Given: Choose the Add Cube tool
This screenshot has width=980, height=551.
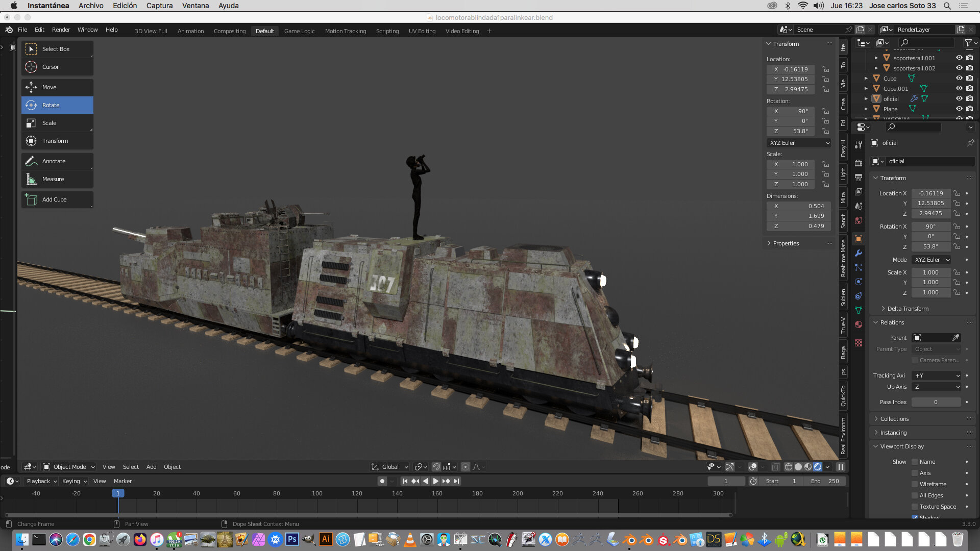Looking at the screenshot, I should (57, 199).
